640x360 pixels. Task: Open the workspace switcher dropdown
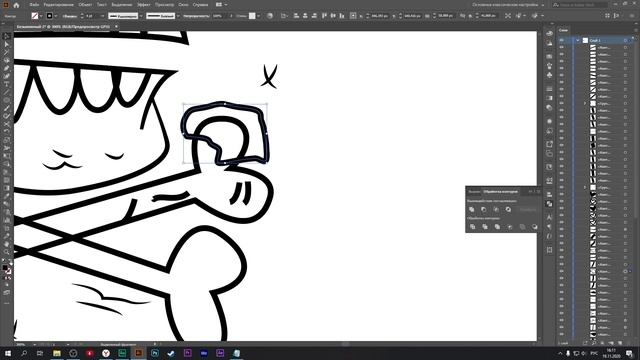point(508,5)
